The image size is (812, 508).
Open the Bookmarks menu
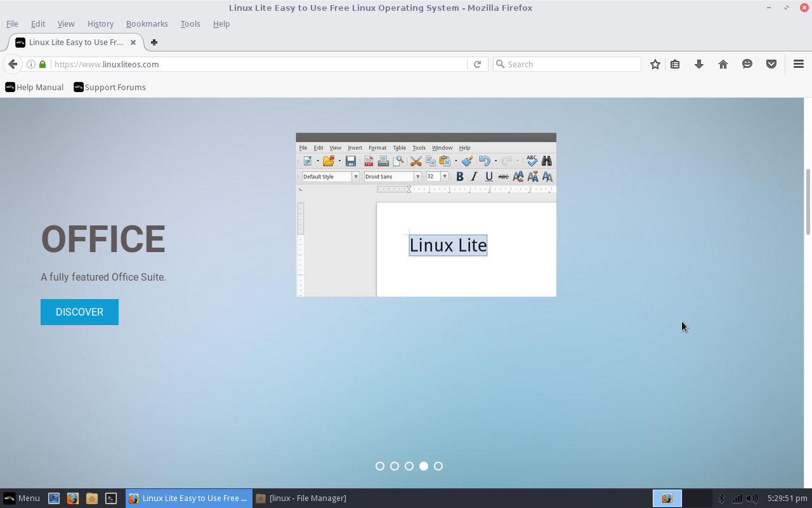[147, 23]
